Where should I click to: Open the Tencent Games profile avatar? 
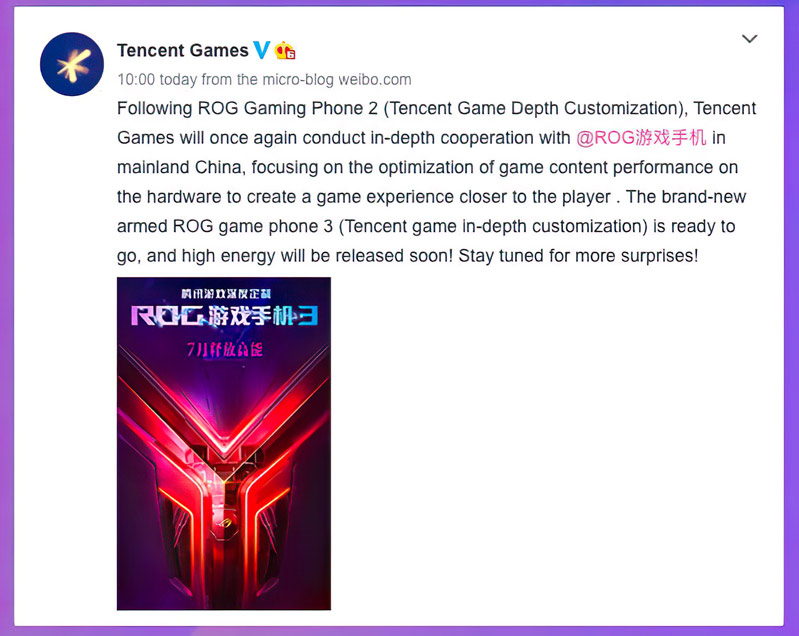pos(72,64)
